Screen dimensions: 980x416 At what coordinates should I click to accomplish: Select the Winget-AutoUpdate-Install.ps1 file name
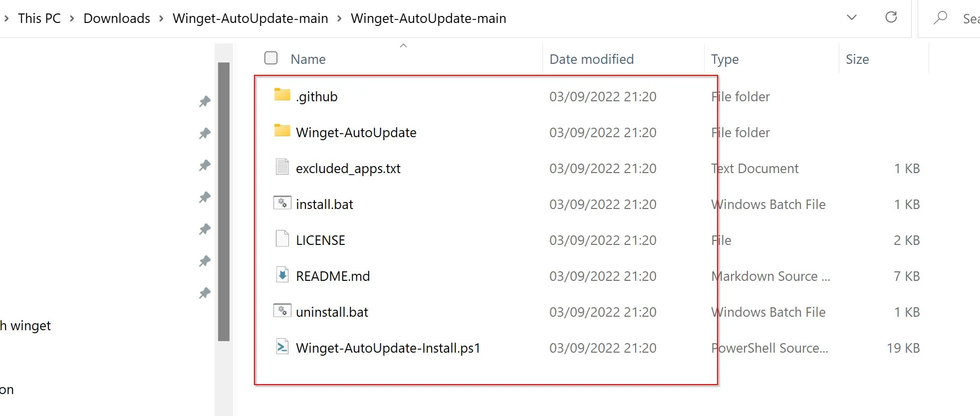(x=388, y=348)
